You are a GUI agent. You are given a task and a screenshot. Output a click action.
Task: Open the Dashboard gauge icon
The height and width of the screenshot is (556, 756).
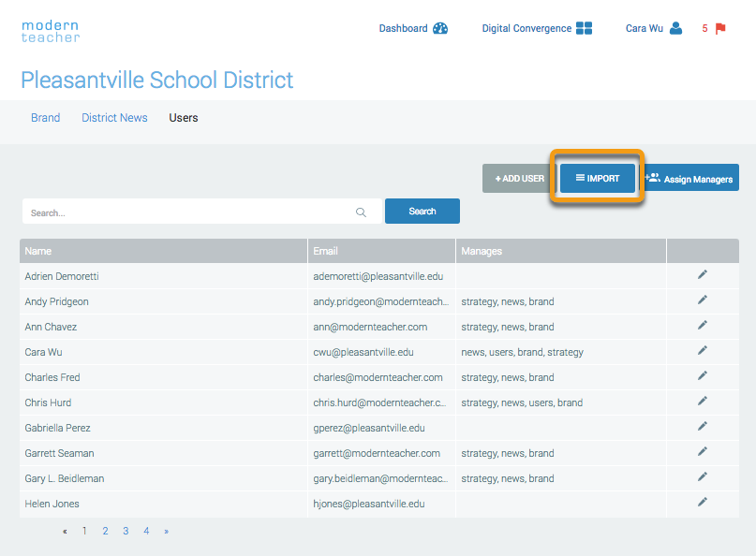440,28
